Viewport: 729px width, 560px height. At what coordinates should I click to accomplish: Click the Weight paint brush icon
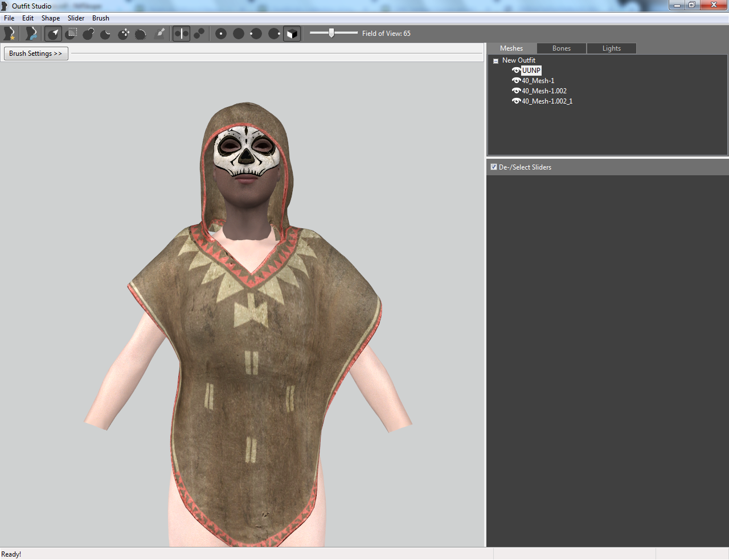pyautogui.click(x=160, y=34)
